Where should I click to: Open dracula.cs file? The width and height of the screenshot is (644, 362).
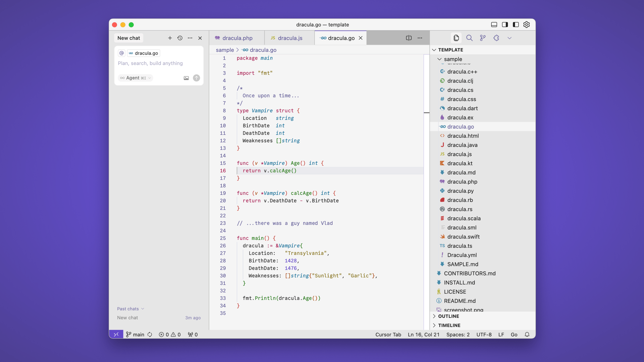(483, 90)
